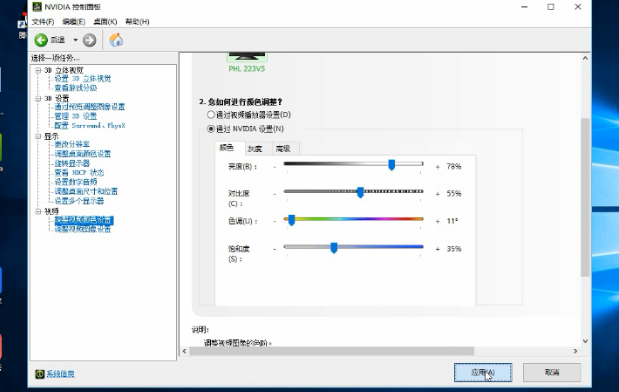Go to the Home house icon

[116, 40]
